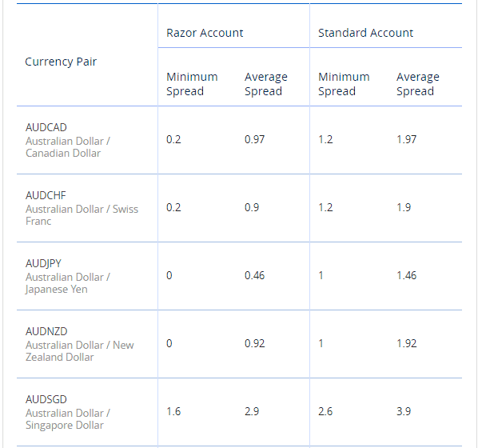Click AUDCAD Razor minimum spread 0.2
The height and width of the screenshot is (448, 482).
coord(173,140)
